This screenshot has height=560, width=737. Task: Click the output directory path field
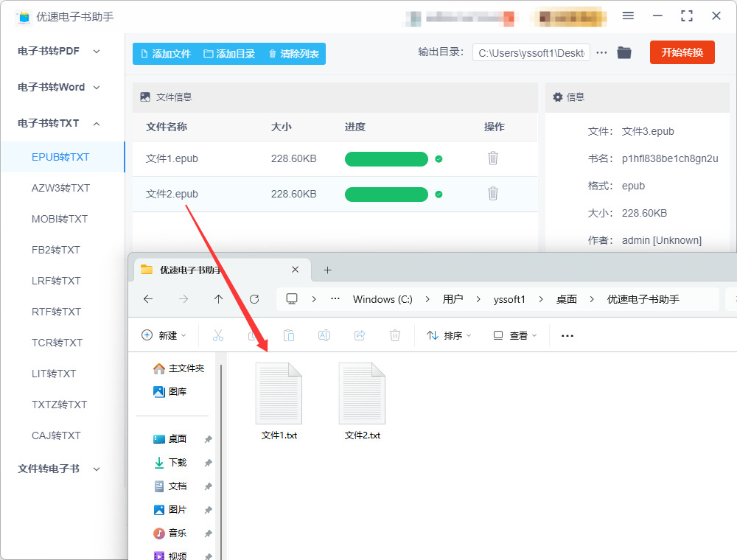[531, 52]
